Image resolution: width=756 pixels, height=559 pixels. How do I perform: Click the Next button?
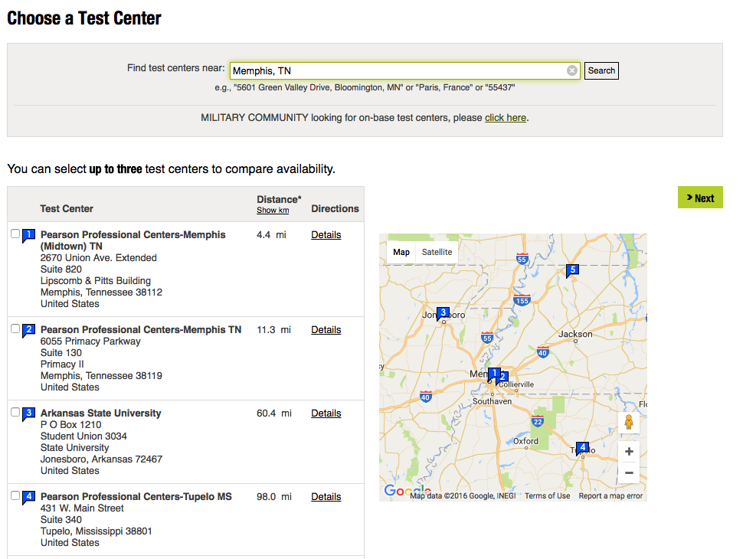point(699,197)
